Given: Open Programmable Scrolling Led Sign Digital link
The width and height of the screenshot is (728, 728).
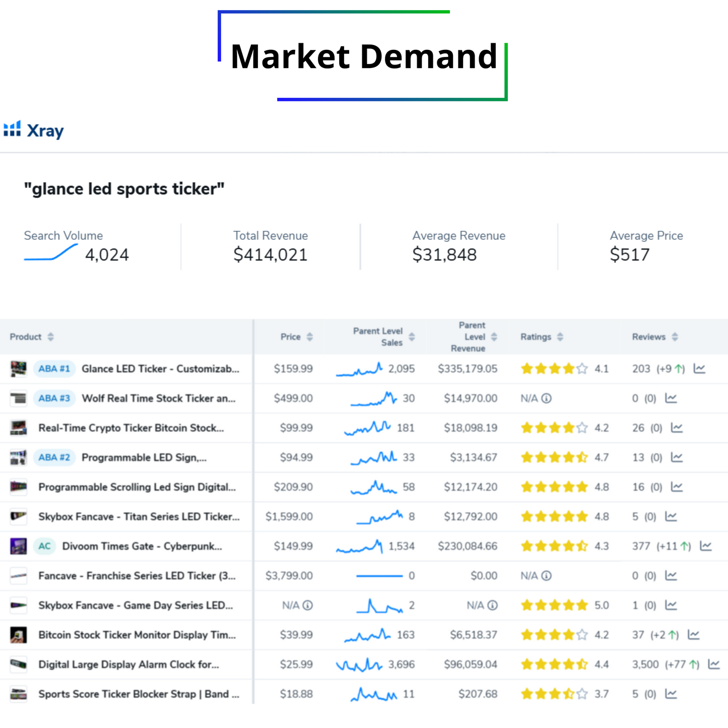Looking at the screenshot, I should click(x=137, y=487).
